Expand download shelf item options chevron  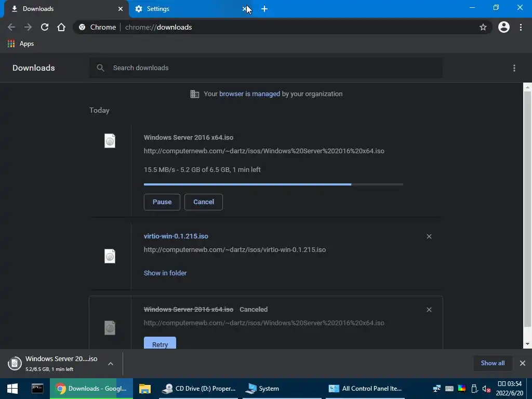[111, 364]
